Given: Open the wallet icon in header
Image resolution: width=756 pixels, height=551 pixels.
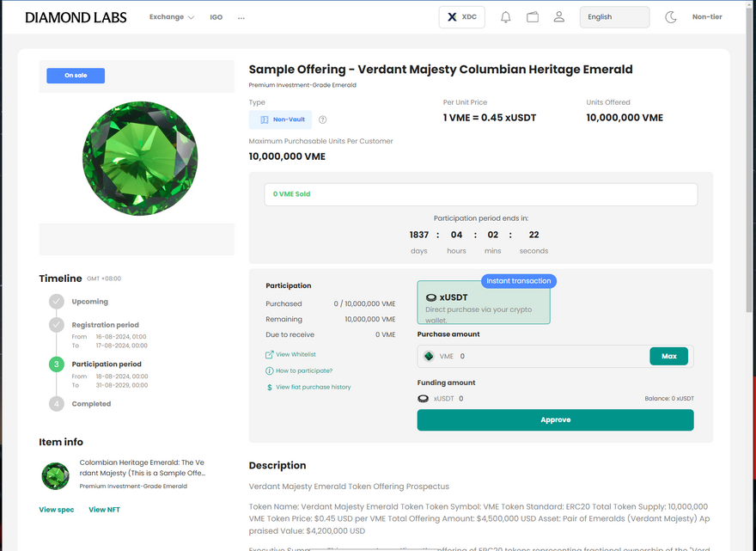Looking at the screenshot, I should coord(533,17).
